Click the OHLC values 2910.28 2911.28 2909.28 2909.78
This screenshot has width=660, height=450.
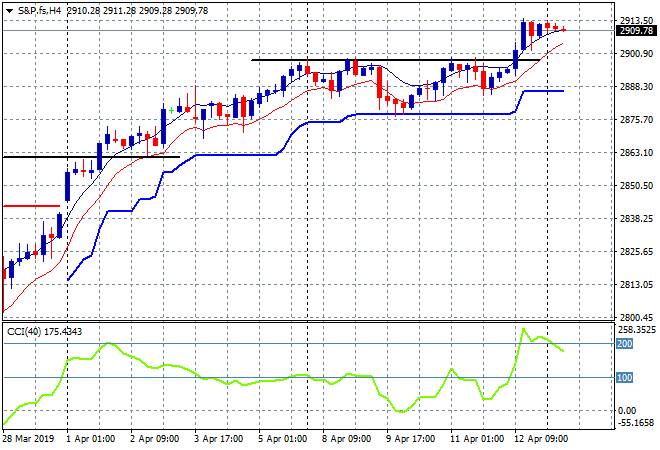tap(138, 11)
